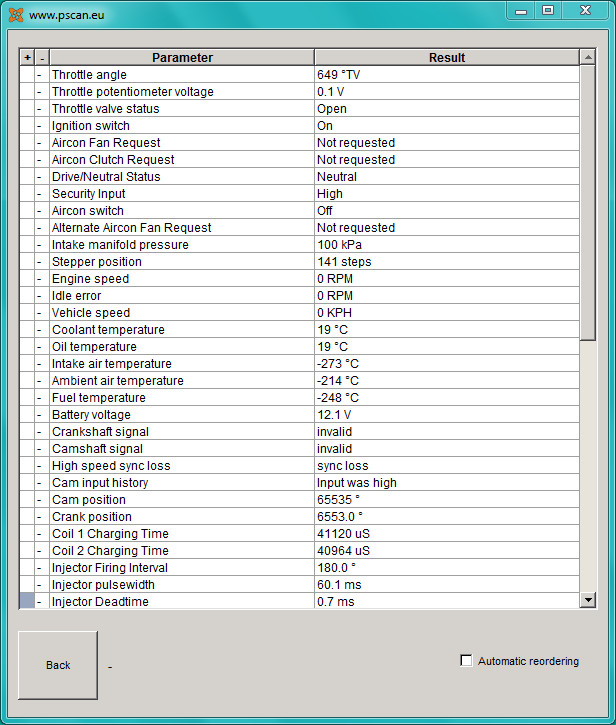The image size is (616, 725).
Task: Select the Throttle angle parameter
Action: tap(182, 74)
